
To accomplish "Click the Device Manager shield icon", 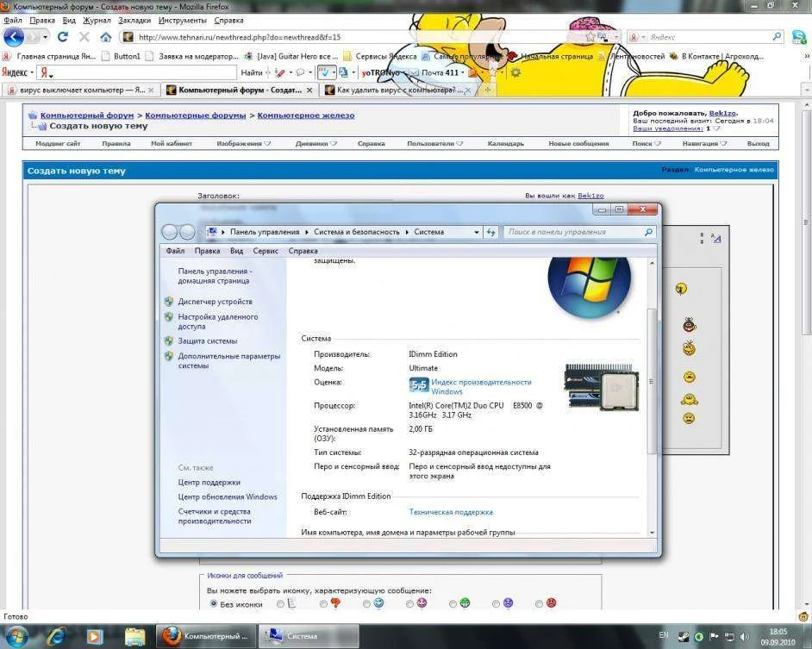I will pyautogui.click(x=169, y=301).
